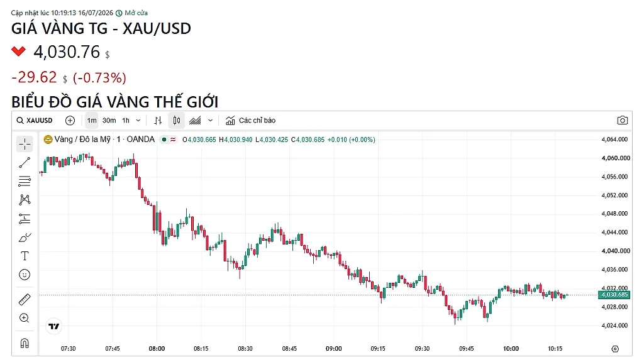The image size is (644, 362).
Task: Take a chart snapshot with camera icon
Action: [622, 120]
